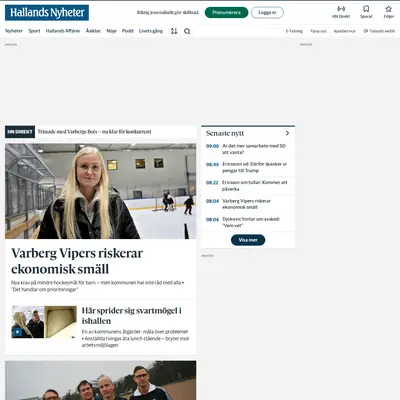Screen dimensions: 400x400
Task: Open the HN DIREKT badge
Action: [20, 132]
